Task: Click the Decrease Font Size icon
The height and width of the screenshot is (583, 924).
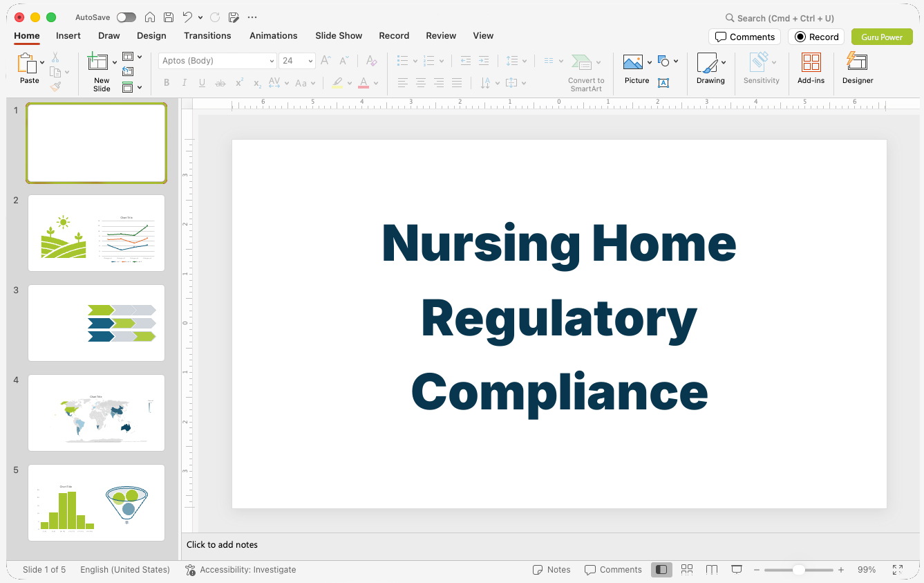Action: [344, 61]
